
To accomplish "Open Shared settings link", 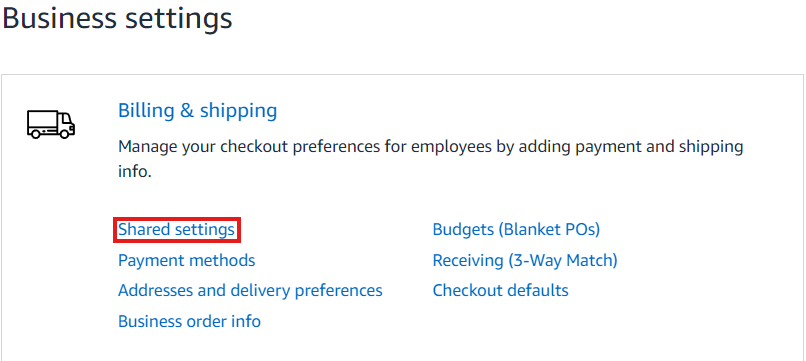I will [176, 229].
